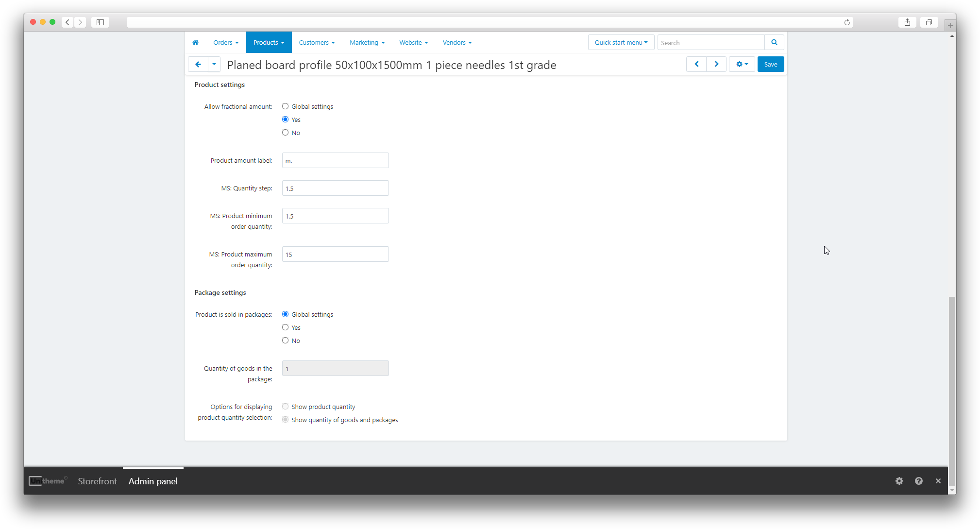Image resolution: width=980 pixels, height=529 pixels.
Task: Close the bottom theme panel
Action: [x=938, y=481]
